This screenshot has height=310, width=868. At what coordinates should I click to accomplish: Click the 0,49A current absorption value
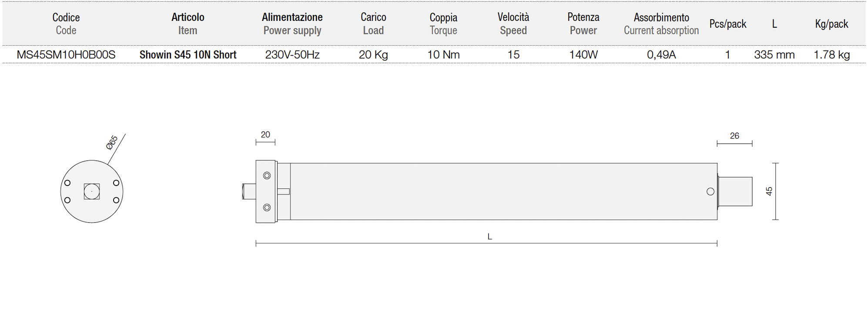(661, 55)
